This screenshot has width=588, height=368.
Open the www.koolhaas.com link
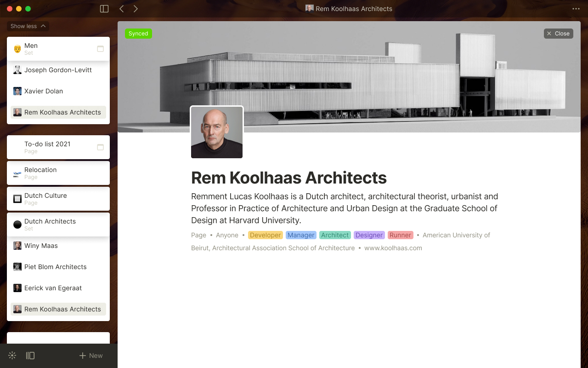coord(393,248)
